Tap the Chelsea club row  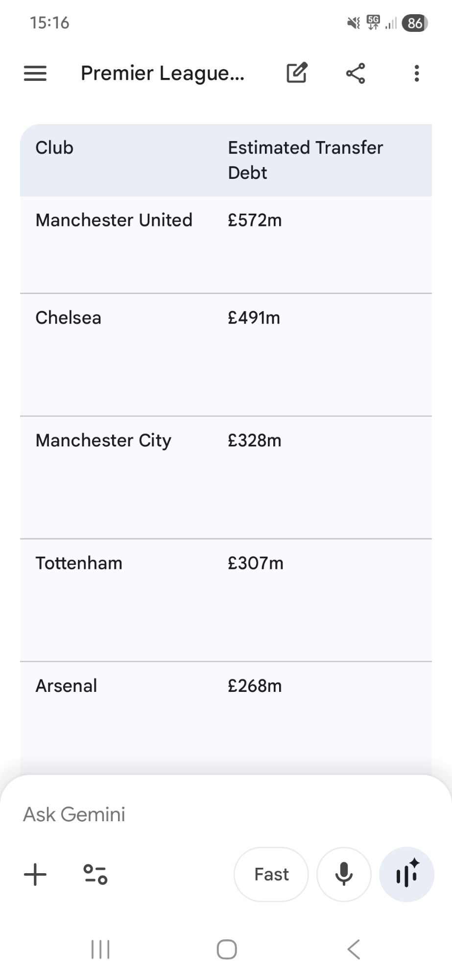[x=69, y=318]
